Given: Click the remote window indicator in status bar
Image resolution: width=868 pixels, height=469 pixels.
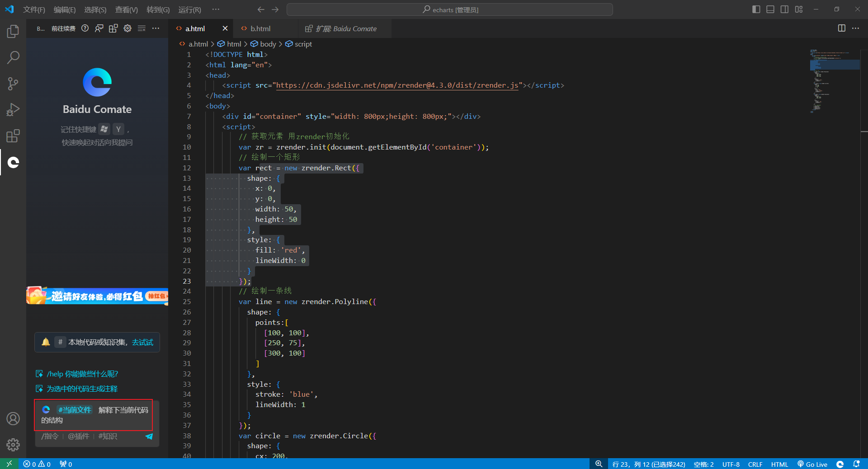Looking at the screenshot, I should coord(9,464).
